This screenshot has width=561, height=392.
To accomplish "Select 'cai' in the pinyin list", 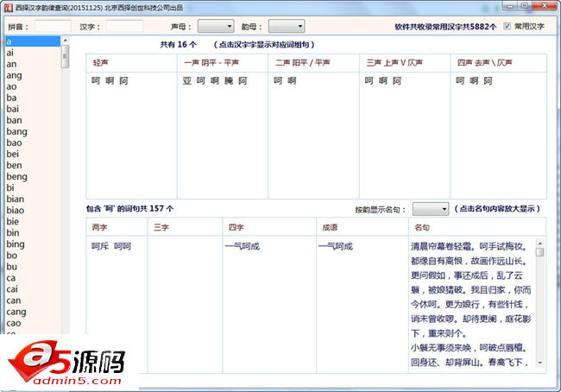I will pos(33,289).
